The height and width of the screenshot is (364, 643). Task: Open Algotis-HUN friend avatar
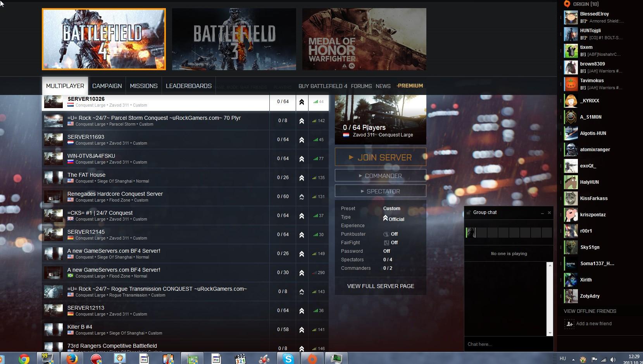(x=571, y=133)
